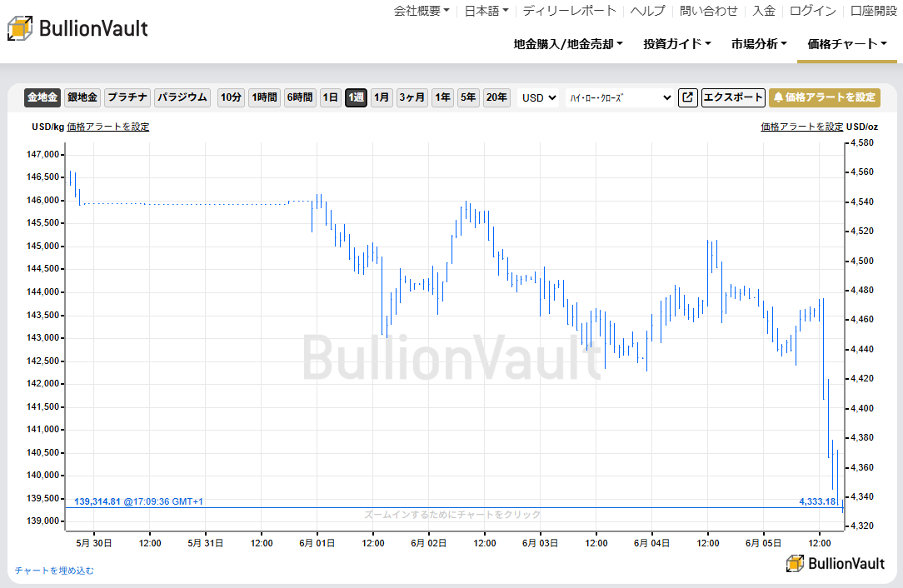Switch chart range to 6時間
Screen dimensions: 903x588
pyautogui.click(x=300, y=97)
